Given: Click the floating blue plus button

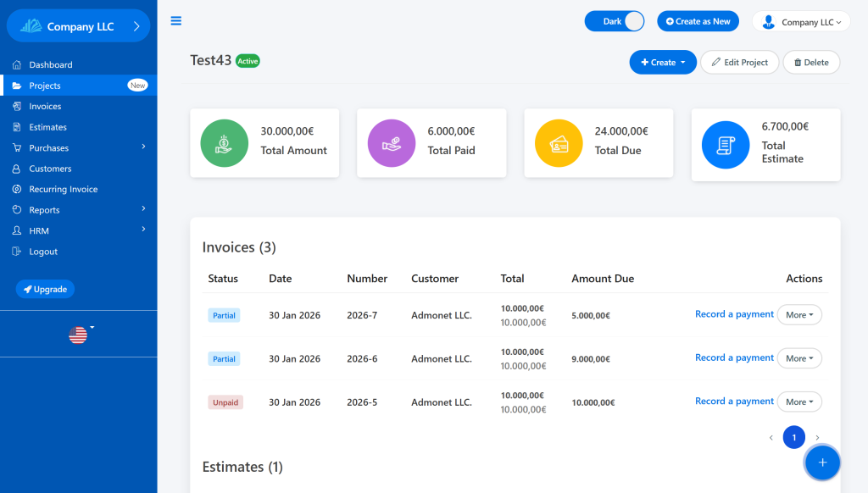Looking at the screenshot, I should pyautogui.click(x=821, y=463).
